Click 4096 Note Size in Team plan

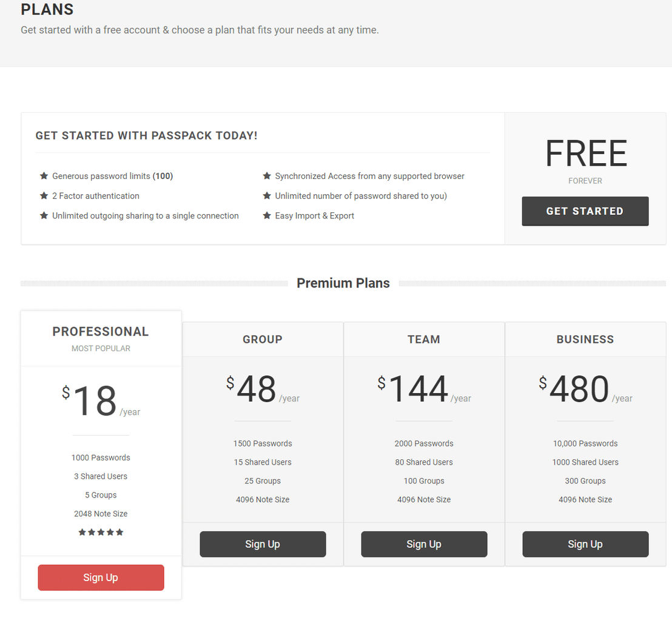tap(424, 499)
